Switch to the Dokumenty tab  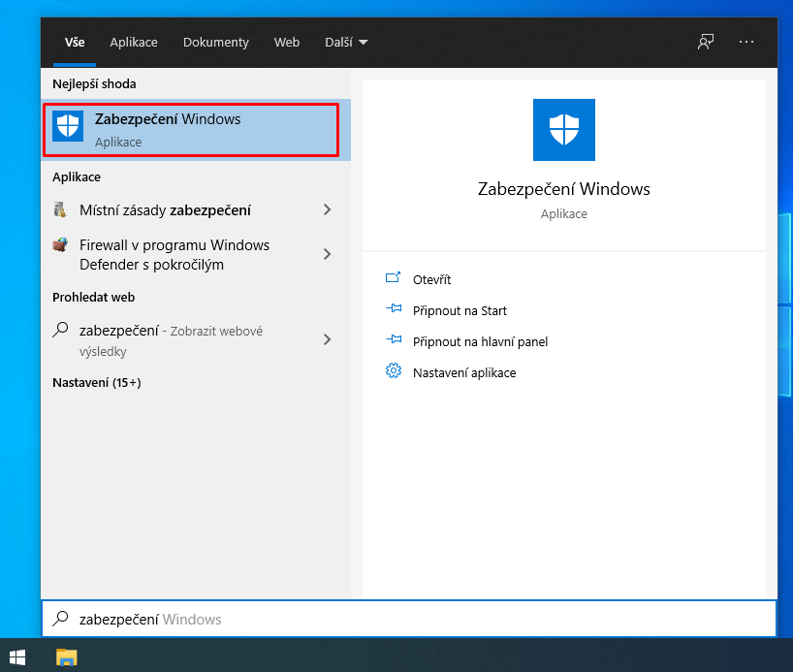pos(216,43)
